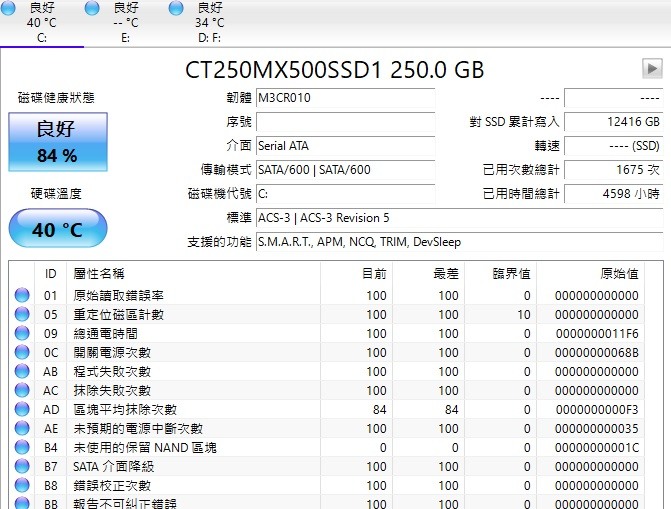The image size is (671, 509).
Task: Select the 錯誤校正次數 attribute row
Action: point(327,485)
